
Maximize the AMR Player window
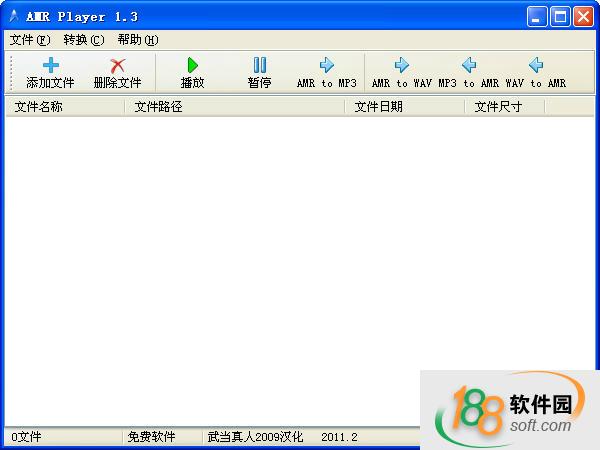pyautogui.click(x=560, y=16)
